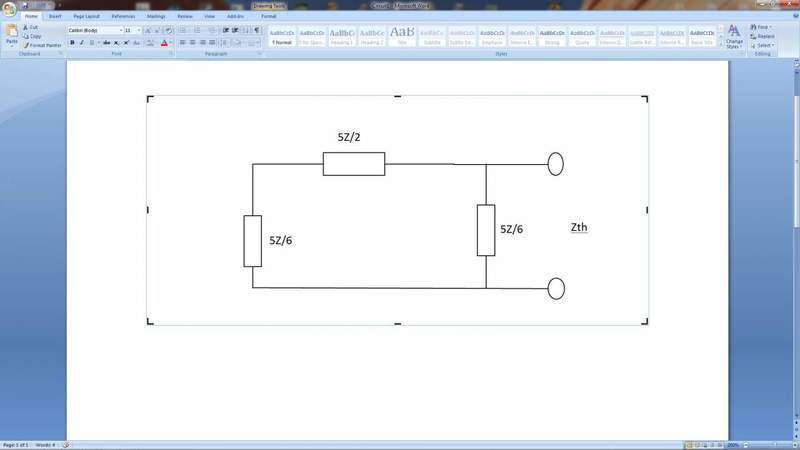Click the Words count in the status bar
Image resolution: width=800 pixels, height=450 pixels.
point(45,445)
